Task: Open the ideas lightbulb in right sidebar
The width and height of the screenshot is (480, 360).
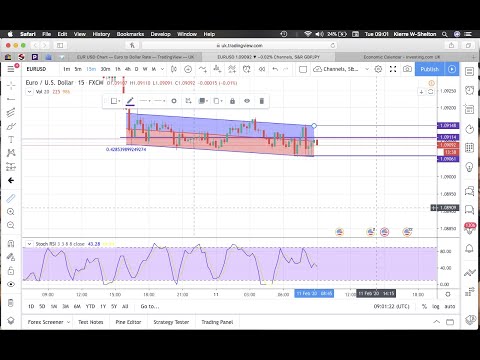Action: pos(469,166)
